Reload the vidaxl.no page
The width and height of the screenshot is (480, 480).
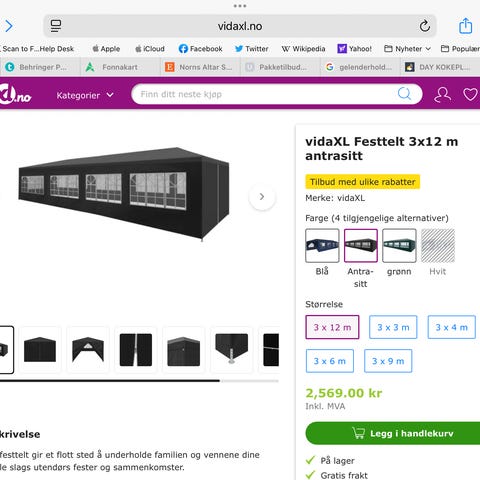coord(424,26)
